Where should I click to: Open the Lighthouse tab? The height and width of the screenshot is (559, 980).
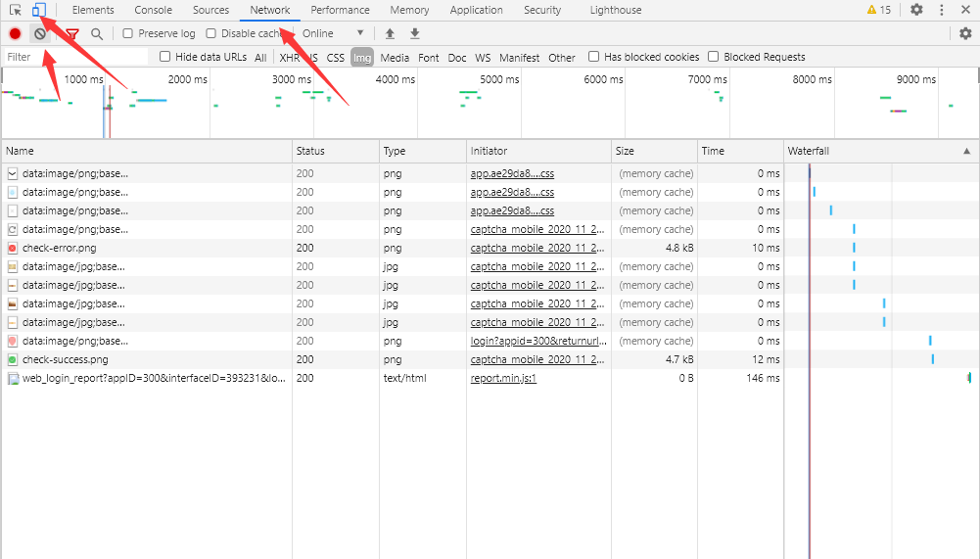[616, 10]
